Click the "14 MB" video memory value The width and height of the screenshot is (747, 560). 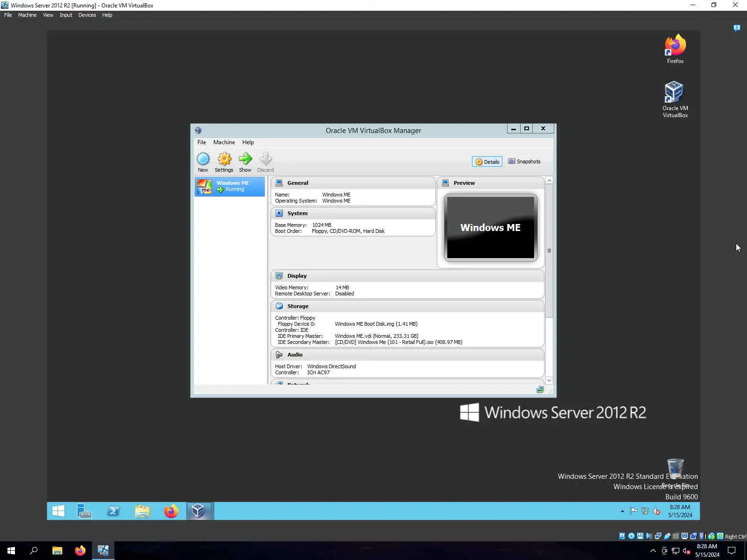tap(342, 287)
